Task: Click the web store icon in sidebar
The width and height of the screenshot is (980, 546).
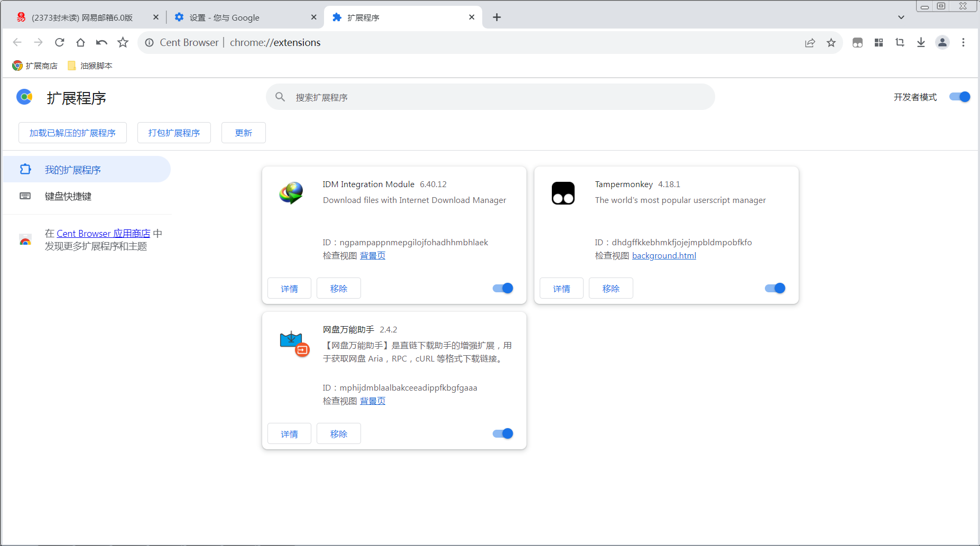Action: [25, 239]
